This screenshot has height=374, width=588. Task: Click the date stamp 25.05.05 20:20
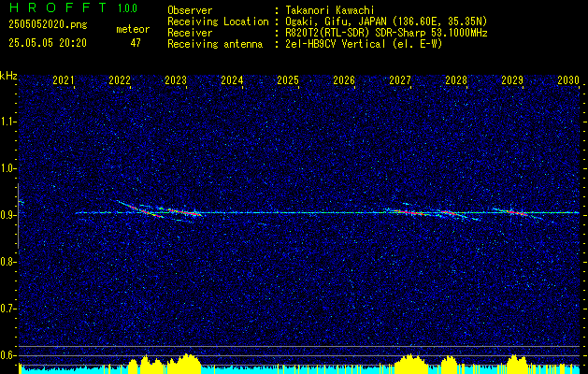pyautogui.click(x=48, y=43)
